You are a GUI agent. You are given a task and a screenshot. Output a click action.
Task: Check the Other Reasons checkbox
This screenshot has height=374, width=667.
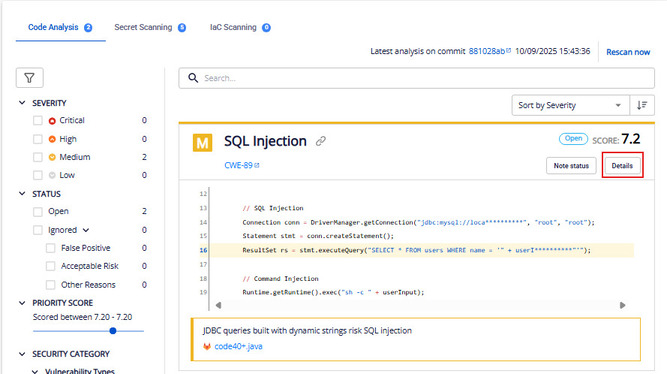click(x=51, y=285)
